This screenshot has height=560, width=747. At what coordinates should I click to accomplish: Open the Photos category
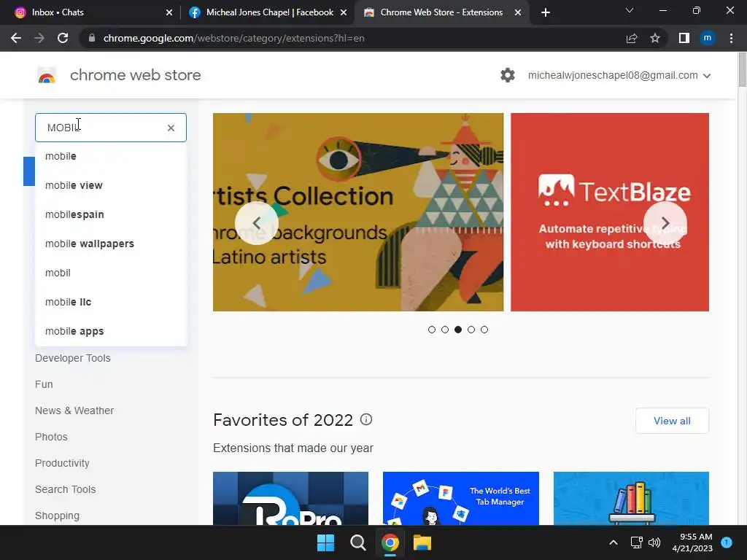[51, 437]
